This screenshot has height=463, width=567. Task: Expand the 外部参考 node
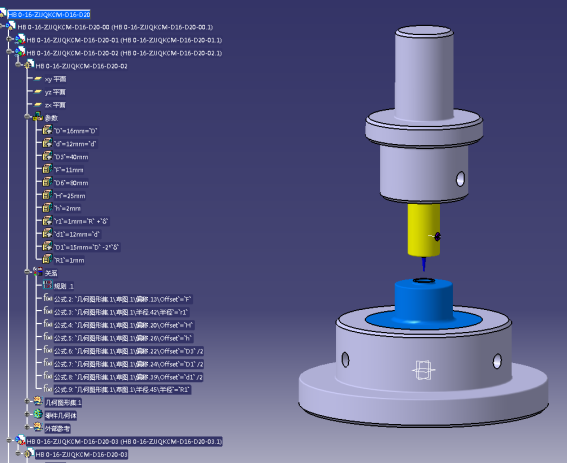27,427
